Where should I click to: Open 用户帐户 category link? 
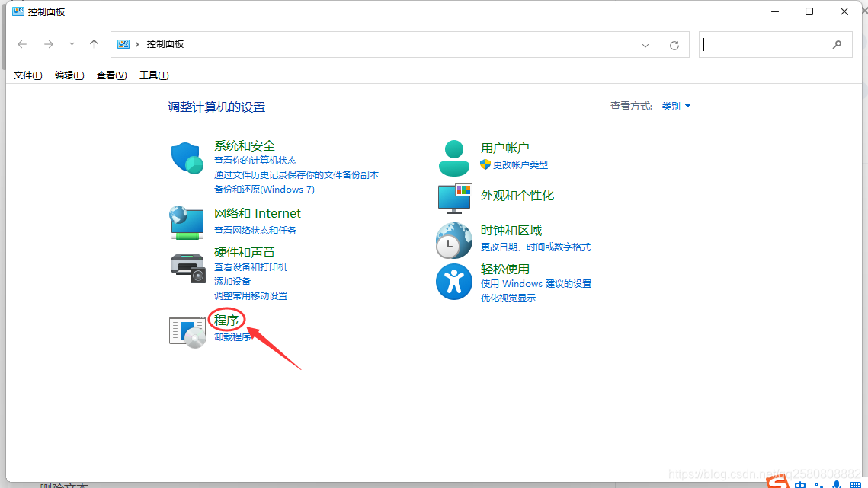[504, 148]
